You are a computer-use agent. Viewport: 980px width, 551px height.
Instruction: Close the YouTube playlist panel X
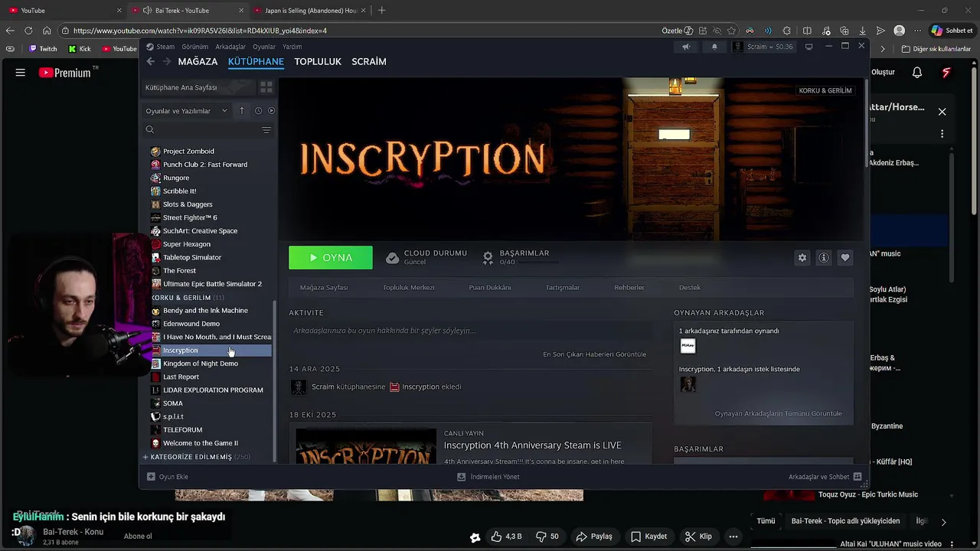tap(942, 112)
